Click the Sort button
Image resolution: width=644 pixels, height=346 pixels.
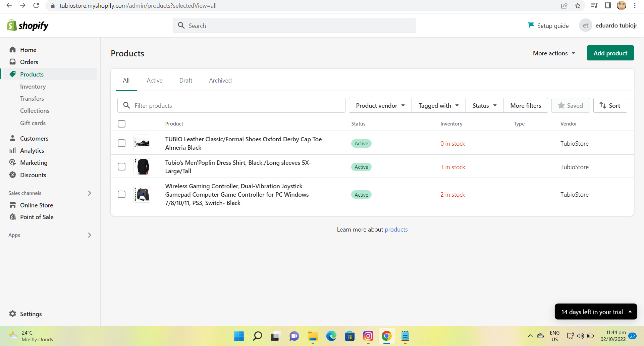pyautogui.click(x=610, y=105)
